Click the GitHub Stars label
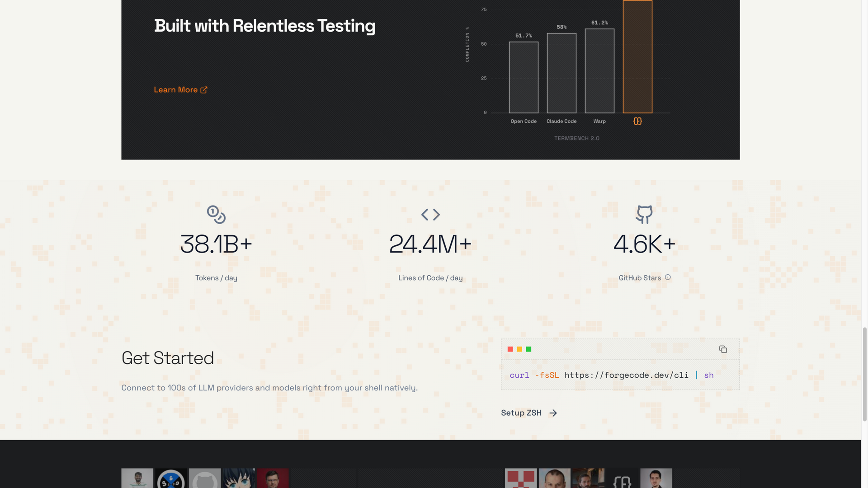The width and height of the screenshot is (868, 488). point(640,278)
